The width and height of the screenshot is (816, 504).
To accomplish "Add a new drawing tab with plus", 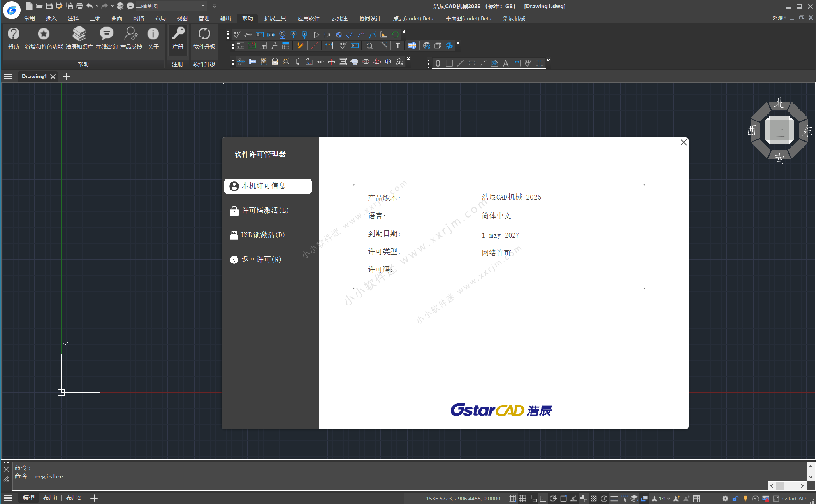I will pos(67,76).
